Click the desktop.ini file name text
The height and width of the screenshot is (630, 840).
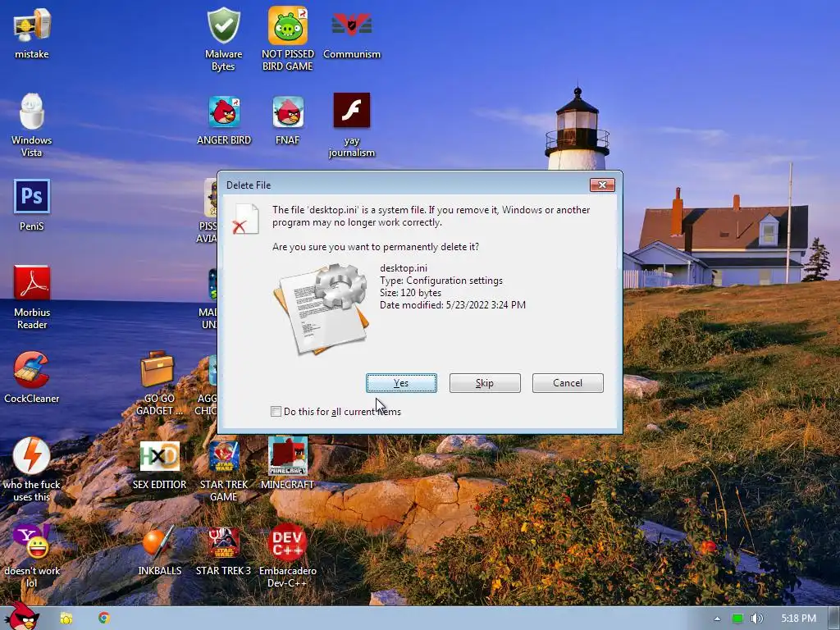[x=404, y=268]
